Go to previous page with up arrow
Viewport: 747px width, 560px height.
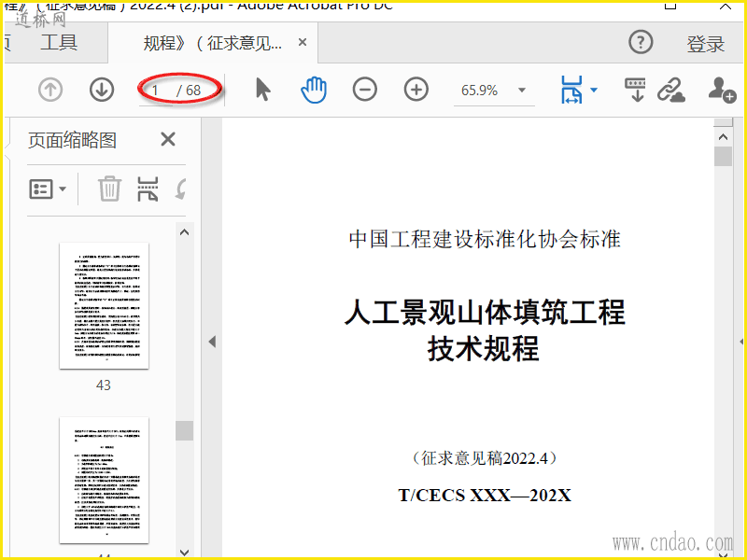[50, 90]
